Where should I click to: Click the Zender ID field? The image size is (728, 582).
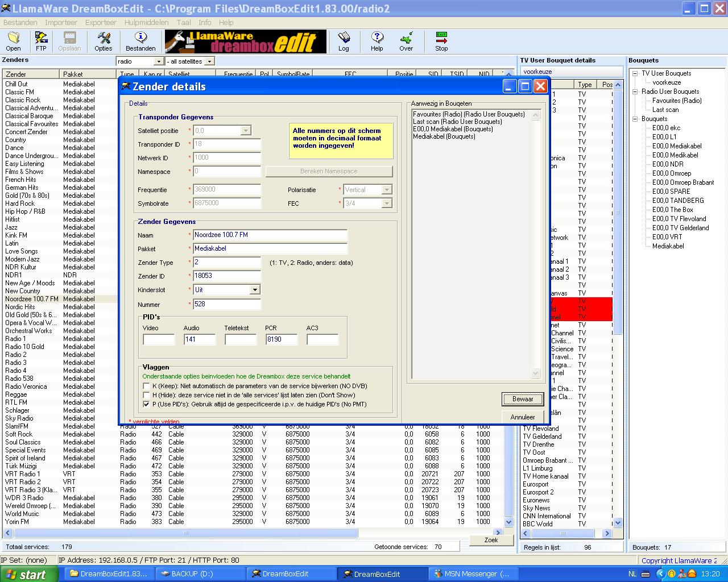[227, 276]
